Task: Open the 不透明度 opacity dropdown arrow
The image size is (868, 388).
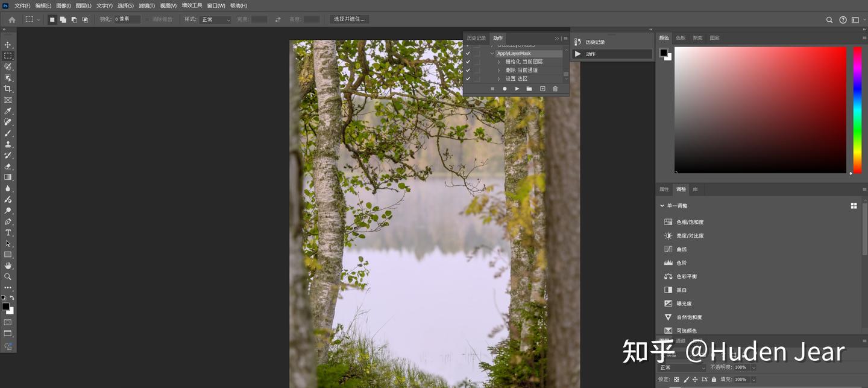Action: [x=753, y=367]
